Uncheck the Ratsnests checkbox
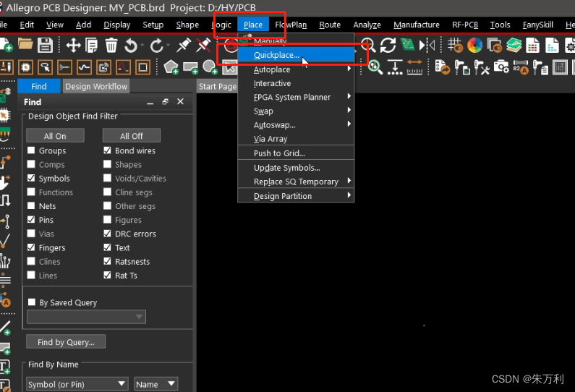Viewport: 575px width, 392px height. (x=108, y=262)
